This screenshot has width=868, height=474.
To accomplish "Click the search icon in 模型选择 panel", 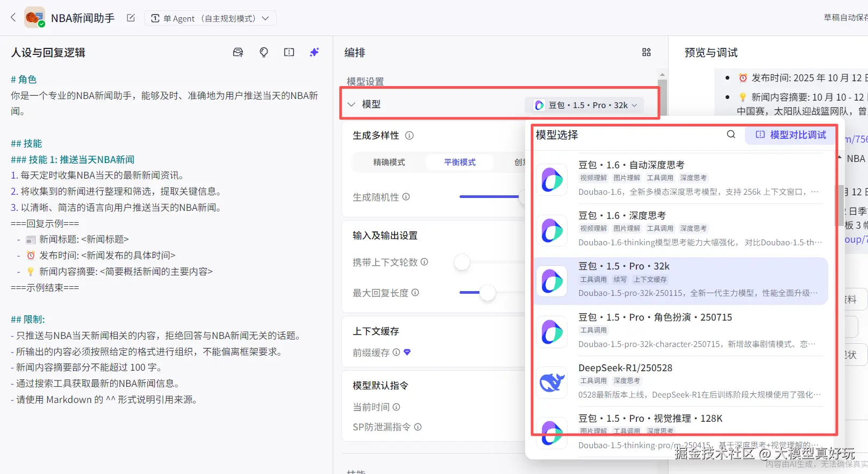I will tap(731, 135).
